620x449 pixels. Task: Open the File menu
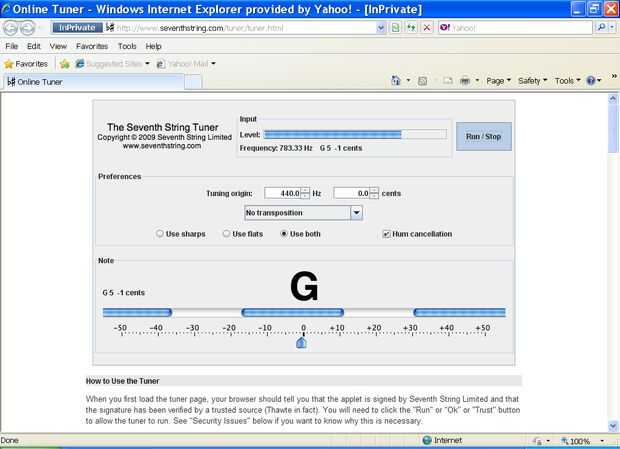11,46
